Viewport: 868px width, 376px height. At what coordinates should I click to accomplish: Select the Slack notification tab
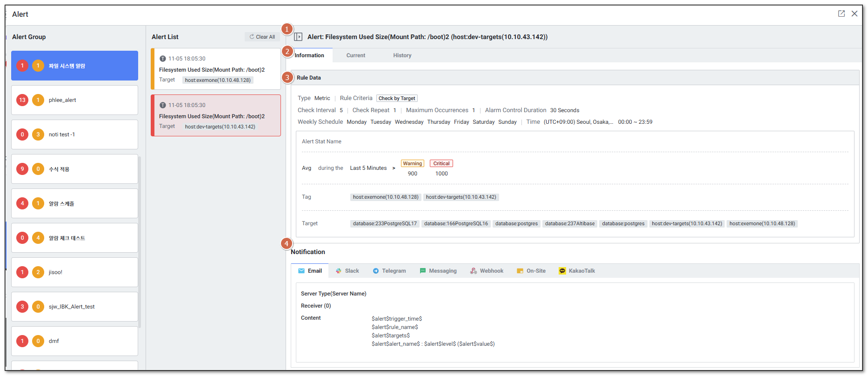click(x=347, y=271)
